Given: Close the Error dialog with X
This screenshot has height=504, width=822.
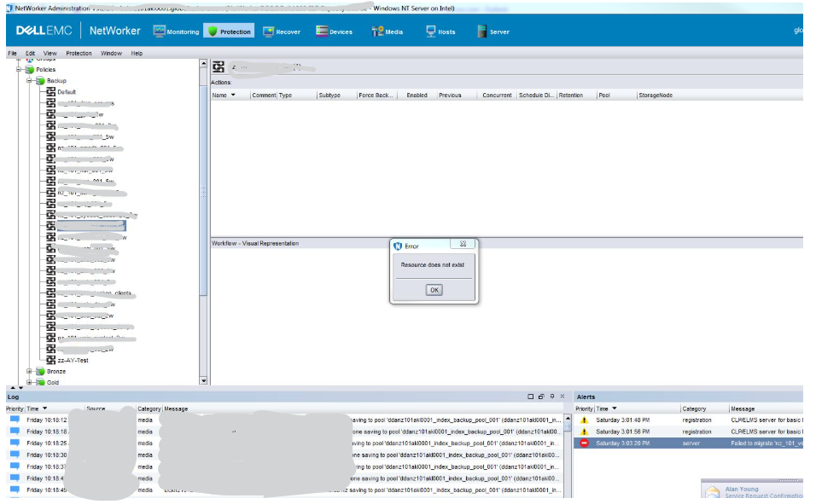Looking at the screenshot, I should pos(463,244).
